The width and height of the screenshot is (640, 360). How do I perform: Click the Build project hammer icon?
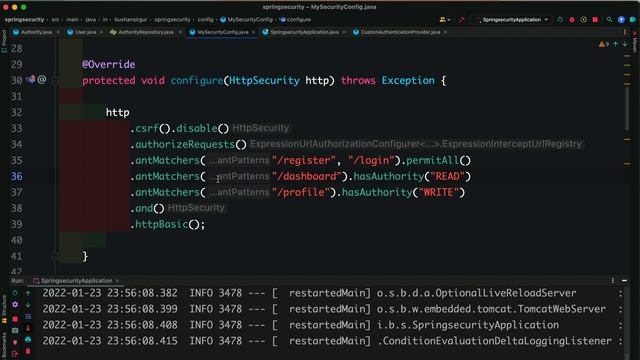pos(461,20)
